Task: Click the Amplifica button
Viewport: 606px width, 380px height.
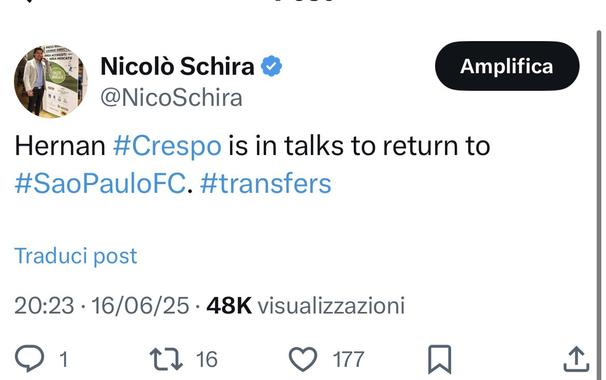Action: click(x=507, y=66)
